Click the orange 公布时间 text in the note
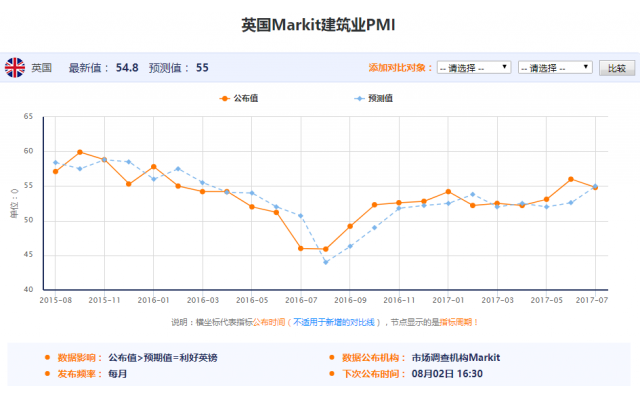Screen dimensions: 640x400 tap(269, 322)
